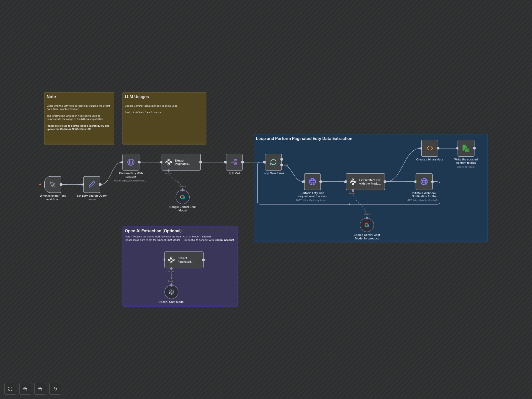Image resolution: width=532 pixels, height=399 pixels.
Task: Click the Google Gemini Chat Model for product node
Action: 367,225
